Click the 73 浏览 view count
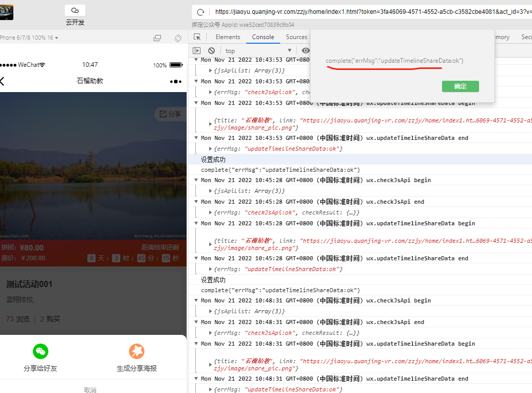 (18, 319)
